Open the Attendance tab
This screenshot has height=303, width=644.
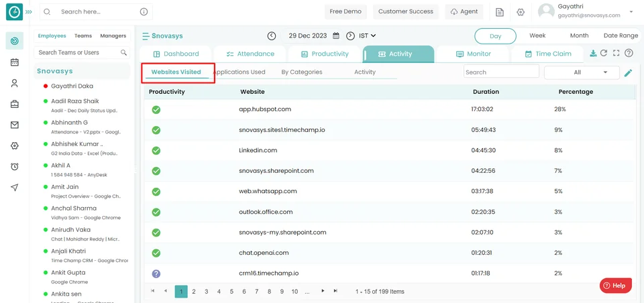[250, 54]
